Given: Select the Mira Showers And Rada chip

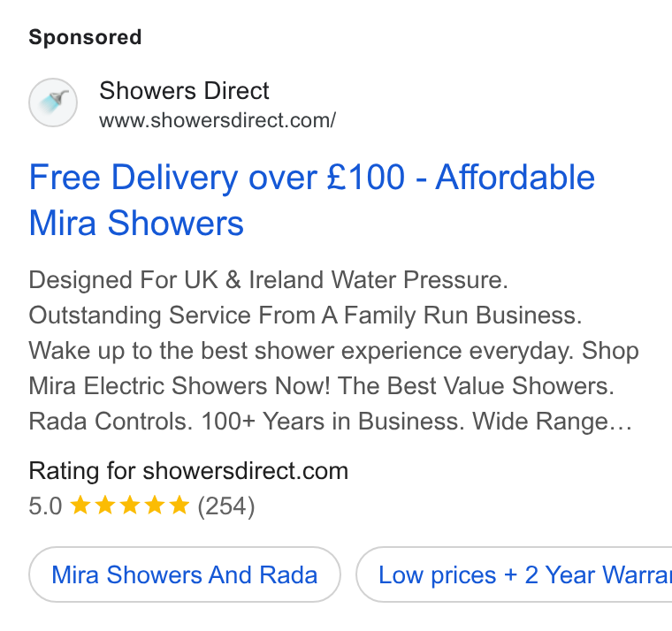Looking at the screenshot, I should point(185,574).
